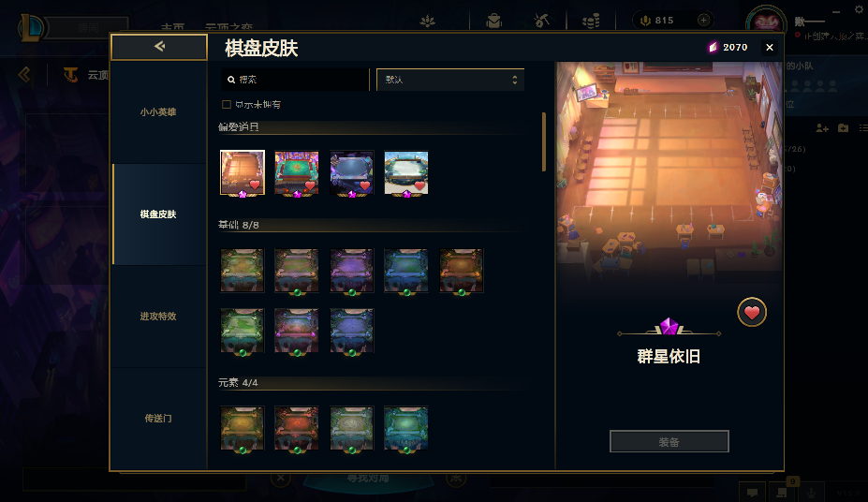
Task: Toggle the heart favorite button for 群星依旧
Action: coord(752,312)
